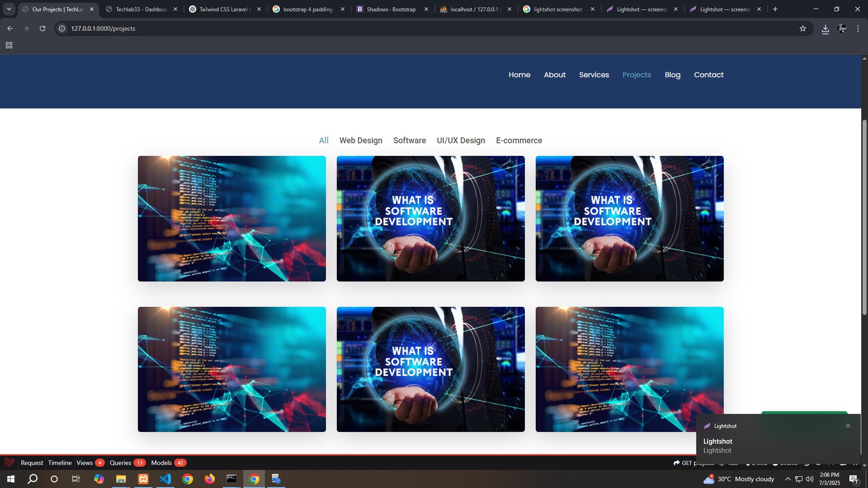Open Firefox from the taskbar
Image resolution: width=868 pixels, height=488 pixels.
coord(209,479)
